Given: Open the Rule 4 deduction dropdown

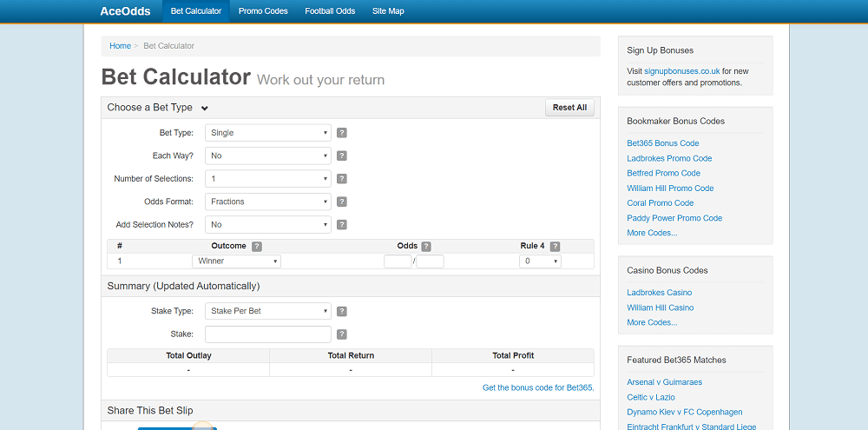Looking at the screenshot, I should (x=540, y=261).
